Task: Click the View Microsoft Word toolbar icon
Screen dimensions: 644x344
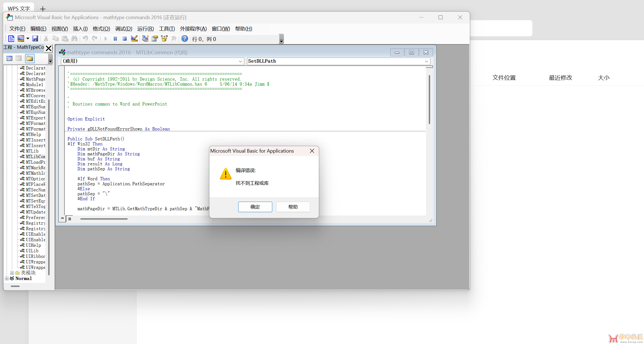Action: click(11, 39)
